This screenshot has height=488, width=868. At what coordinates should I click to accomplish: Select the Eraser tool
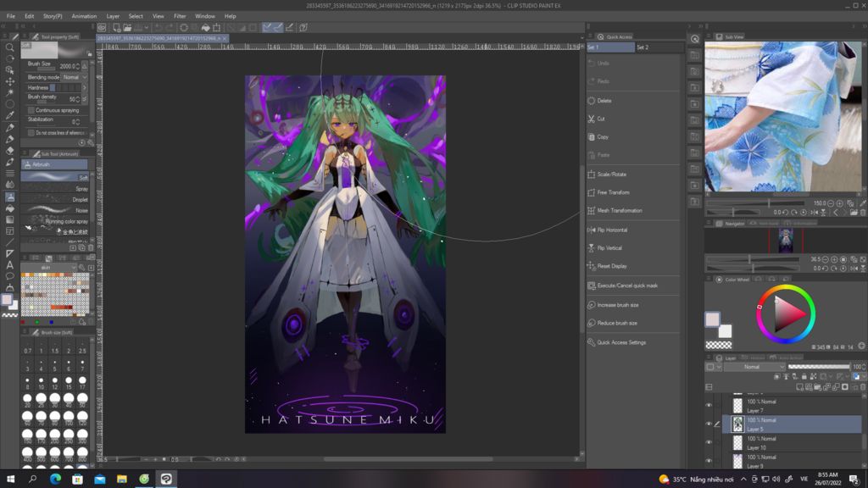[x=9, y=151]
